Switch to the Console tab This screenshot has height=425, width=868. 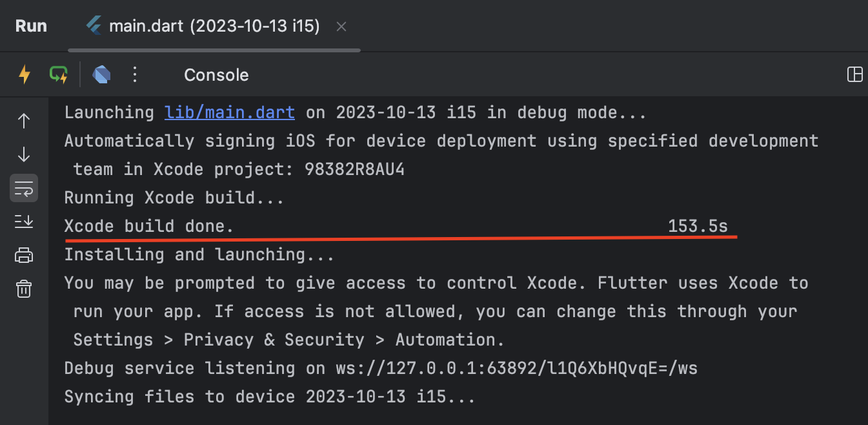(x=216, y=75)
